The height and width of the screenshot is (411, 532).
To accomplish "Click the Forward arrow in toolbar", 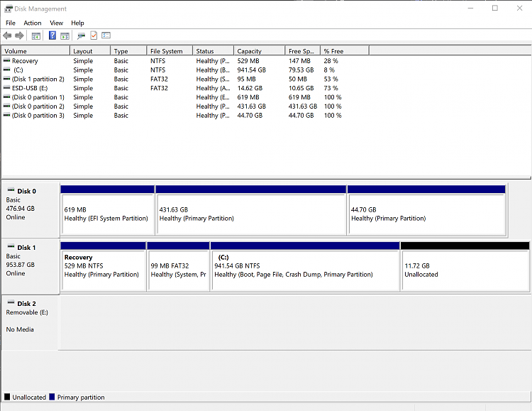I will pos(19,35).
